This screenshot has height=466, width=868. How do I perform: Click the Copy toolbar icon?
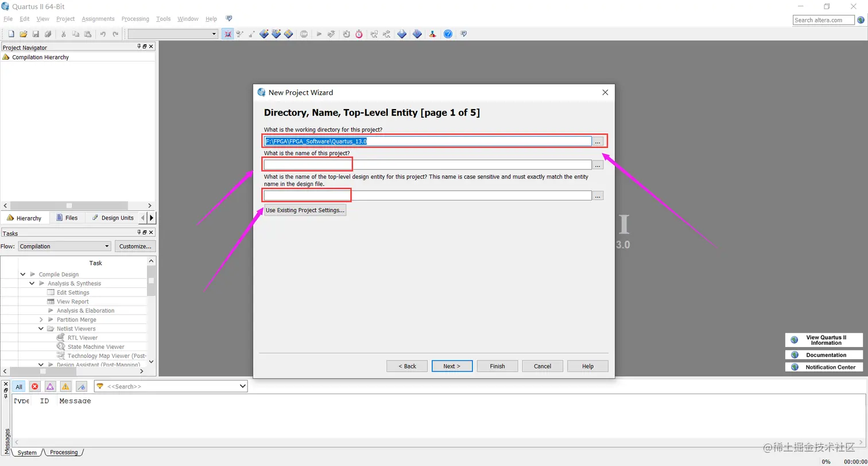[x=75, y=34]
